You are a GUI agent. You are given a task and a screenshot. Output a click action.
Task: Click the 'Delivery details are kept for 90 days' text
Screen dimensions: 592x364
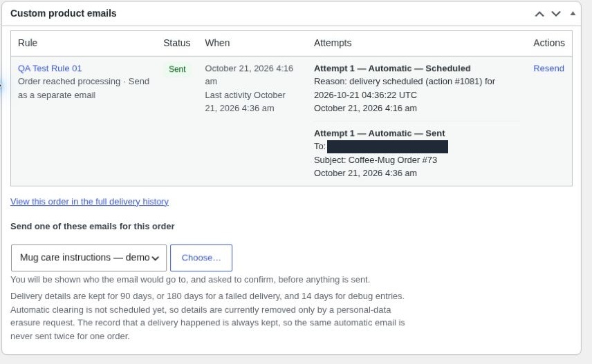click(207, 316)
